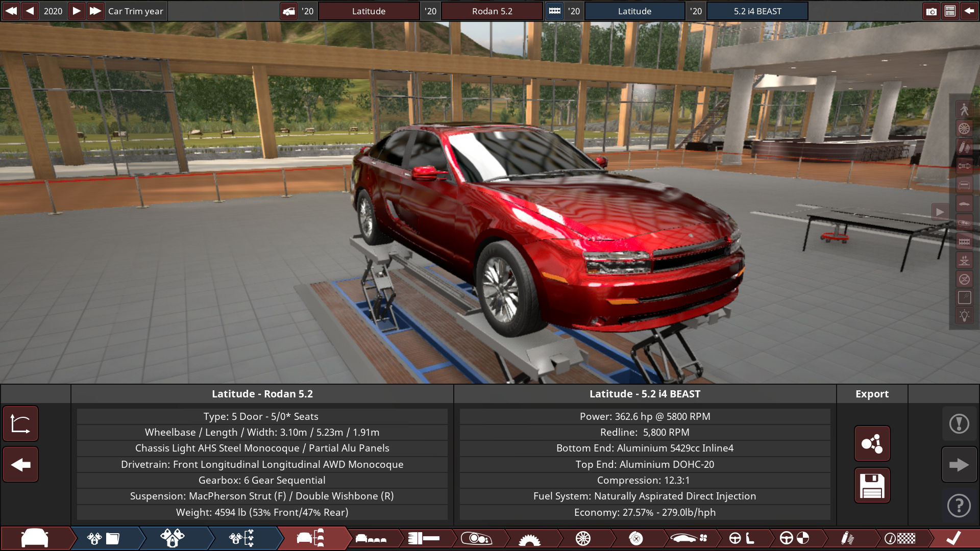Toggle the no-lift disabled icon in the side panel
The height and width of the screenshot is (551, 980).
coord(964,279)
